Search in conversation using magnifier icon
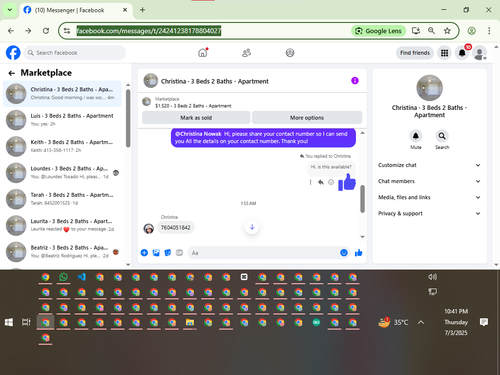The height and width of the screenshot is (375, 500). pos(442,136)
